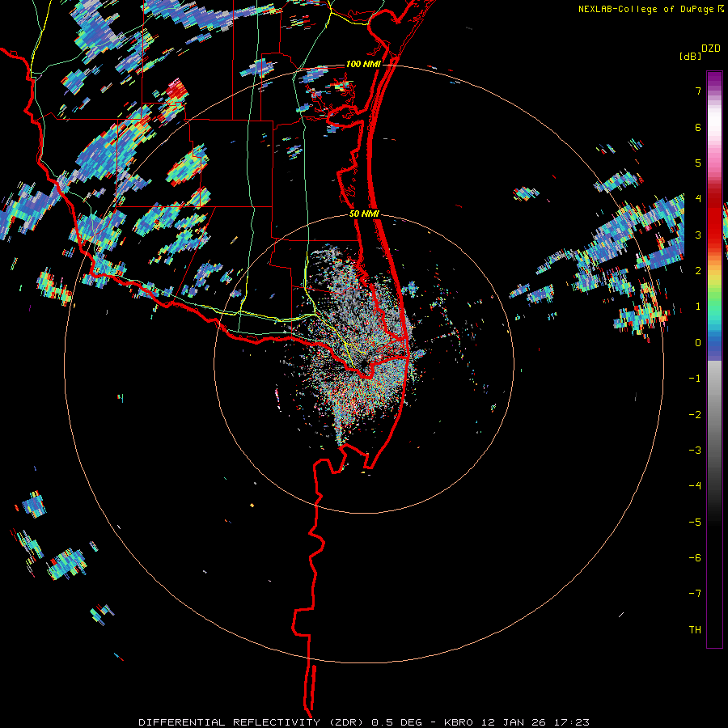728x728 pixels.
Task: Click the DZD legend title
Action: (711, 49)
